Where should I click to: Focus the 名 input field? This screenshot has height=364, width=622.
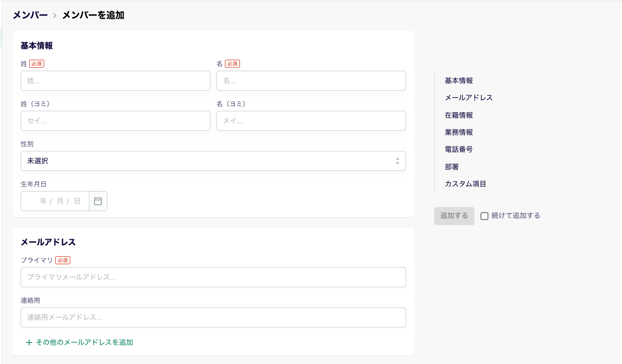(311, 81)
